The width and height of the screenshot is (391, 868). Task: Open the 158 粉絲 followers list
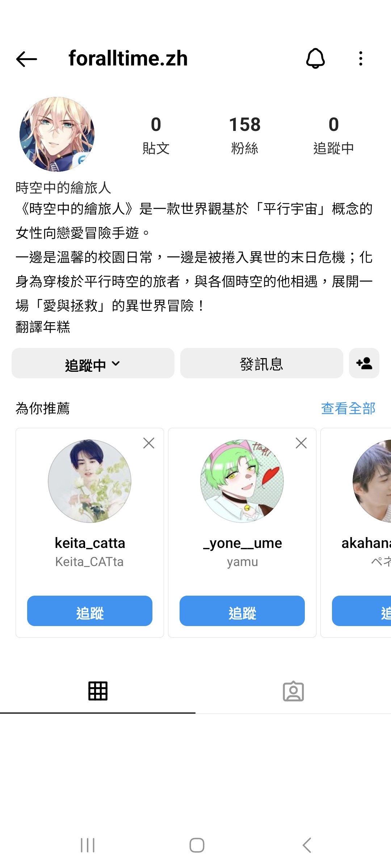[245, 135]
